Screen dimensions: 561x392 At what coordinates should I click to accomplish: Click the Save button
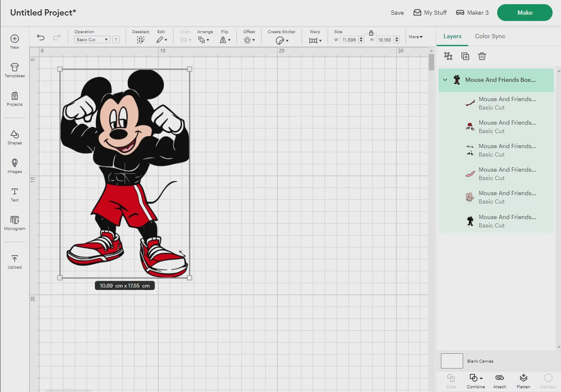(397, 13)
